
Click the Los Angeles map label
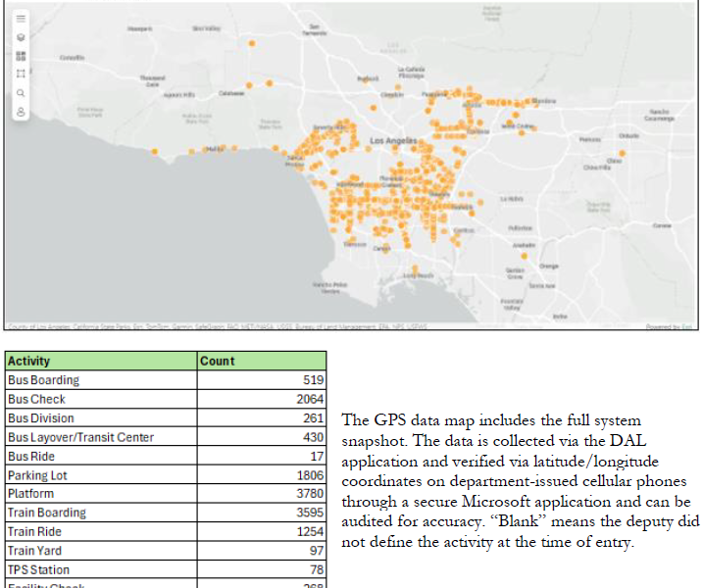click(x=384, y=142)
